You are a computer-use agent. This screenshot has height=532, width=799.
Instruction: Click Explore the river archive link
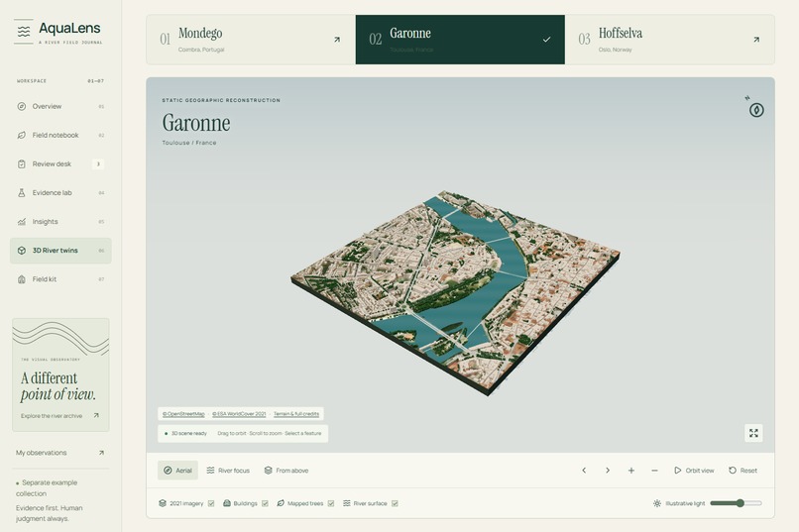59,416
